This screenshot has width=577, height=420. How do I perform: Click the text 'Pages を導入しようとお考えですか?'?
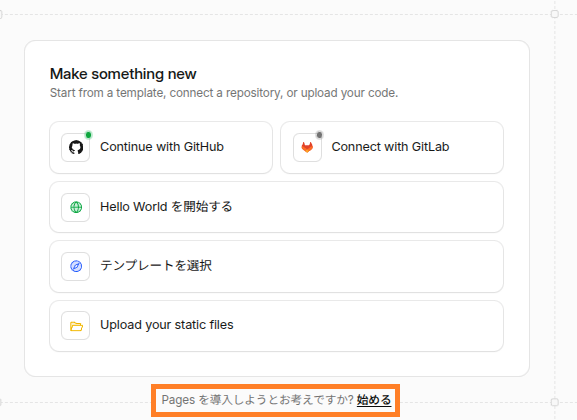258,400
